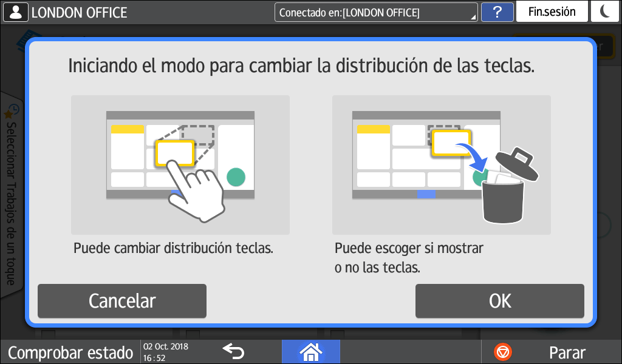Tap the red stop icon
The height and width of the screenshot is (364, 622).
click(504, 352)
